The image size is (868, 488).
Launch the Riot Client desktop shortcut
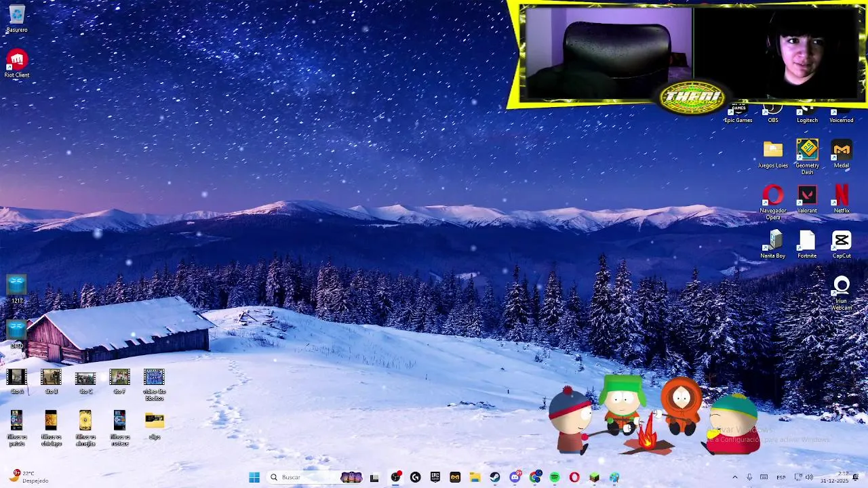tap(17, 64)
